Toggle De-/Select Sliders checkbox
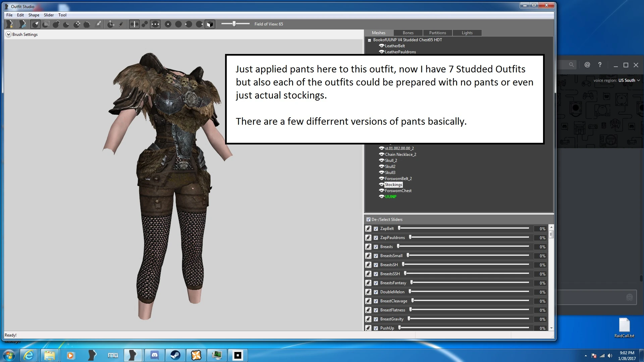 point(368,220)
